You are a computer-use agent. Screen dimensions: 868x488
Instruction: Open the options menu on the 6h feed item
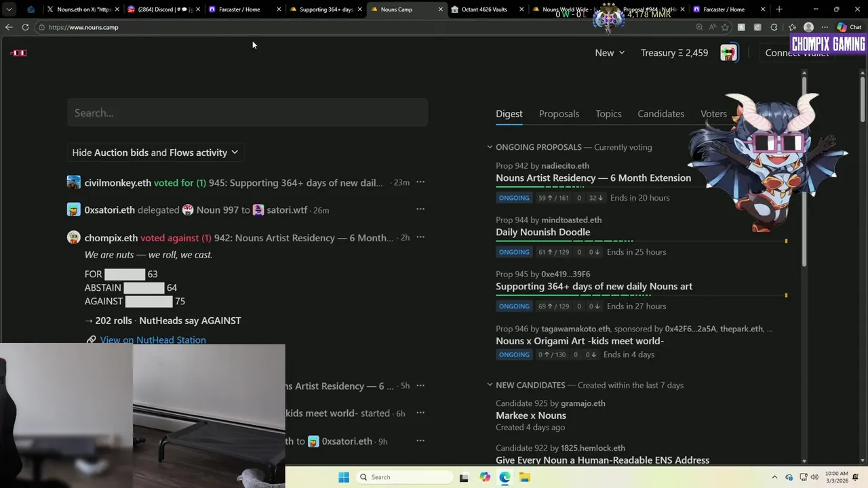420,413
